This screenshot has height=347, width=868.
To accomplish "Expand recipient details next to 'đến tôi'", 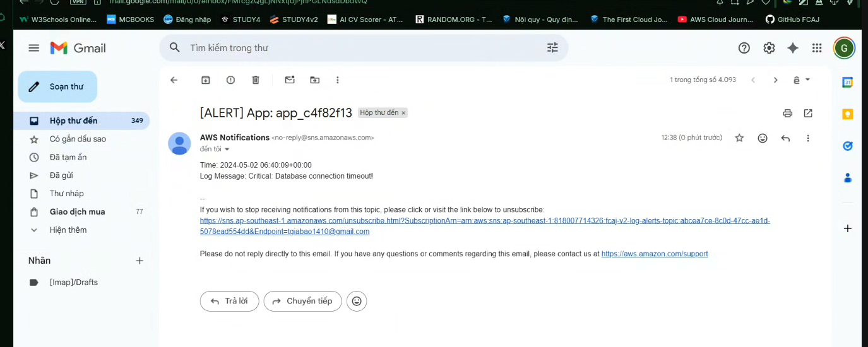I will [227, 150].
